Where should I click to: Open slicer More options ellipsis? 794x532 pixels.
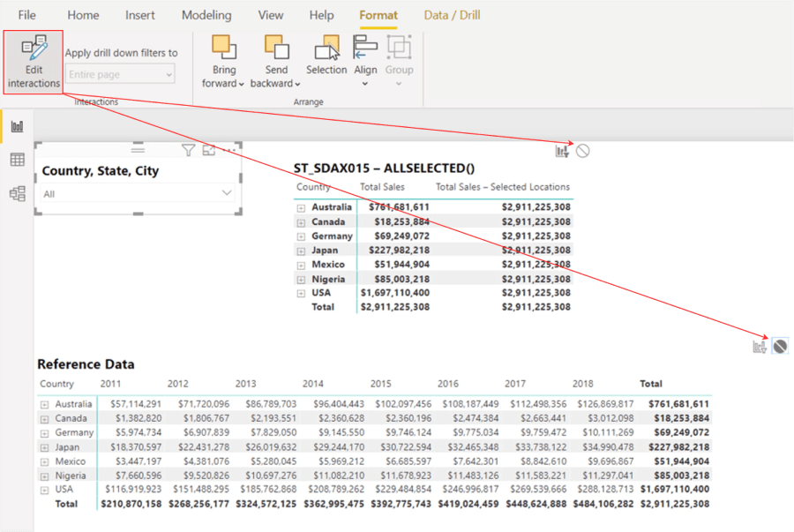click(x=229, y=150)
